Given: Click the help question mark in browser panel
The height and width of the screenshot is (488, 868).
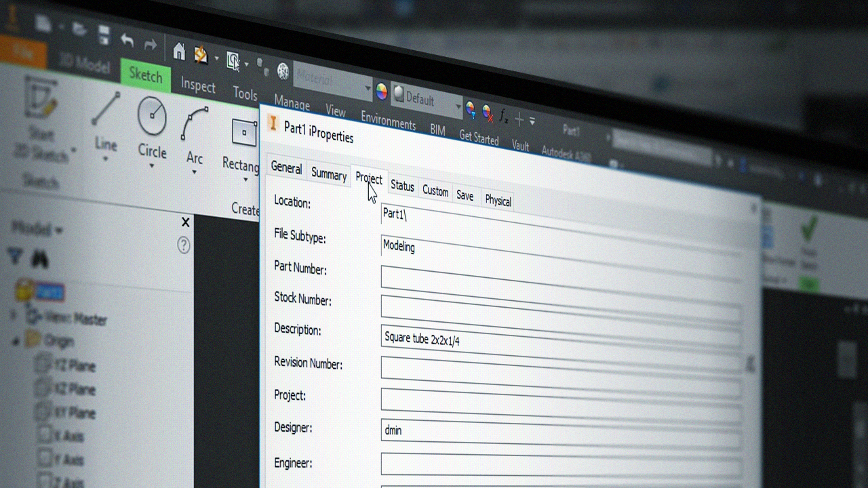Looking at the screenshot, I should click(184, 245).
